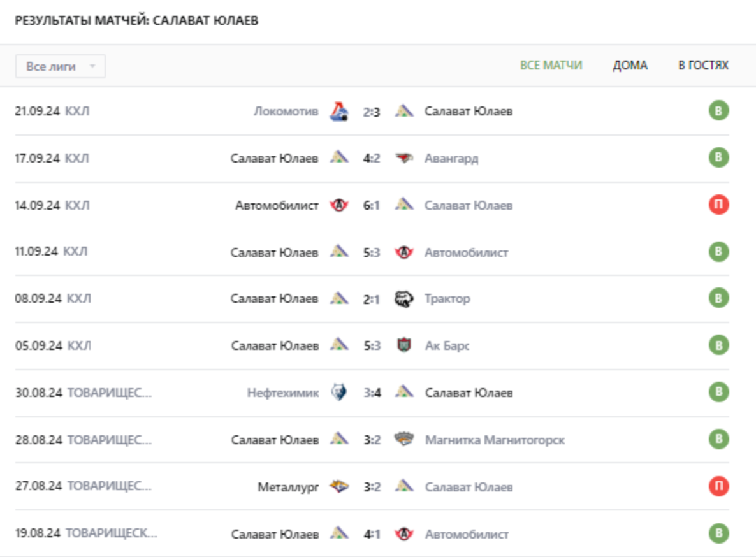Click the Нефтехимик team logo

pyautogui.click(x=339, y=393)
